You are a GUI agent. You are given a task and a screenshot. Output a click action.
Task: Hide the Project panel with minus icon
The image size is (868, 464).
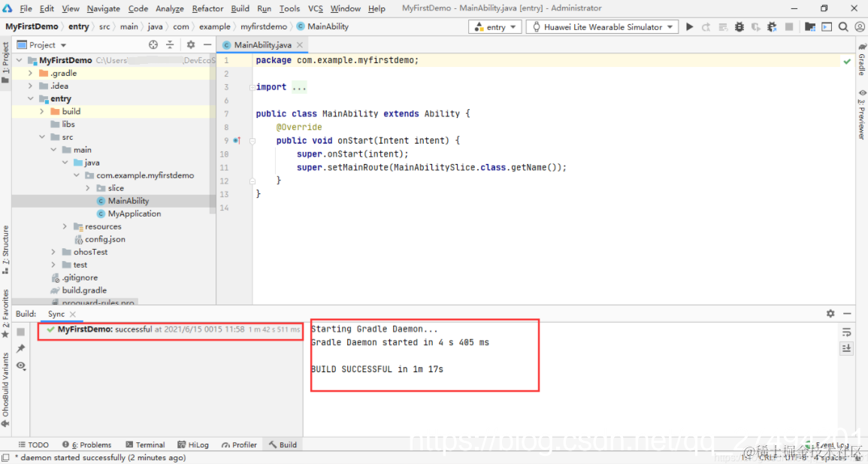tap(207, 45)
